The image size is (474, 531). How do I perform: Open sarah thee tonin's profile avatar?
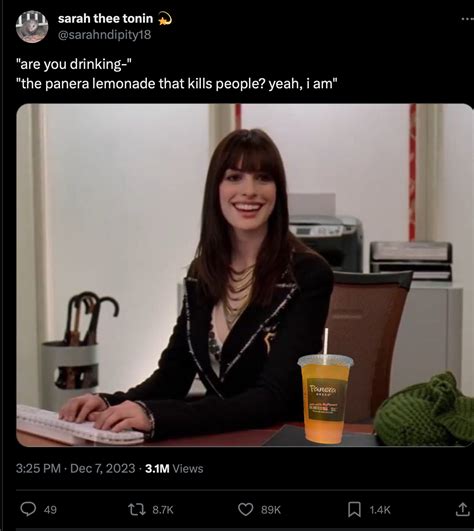click(32, 26)
